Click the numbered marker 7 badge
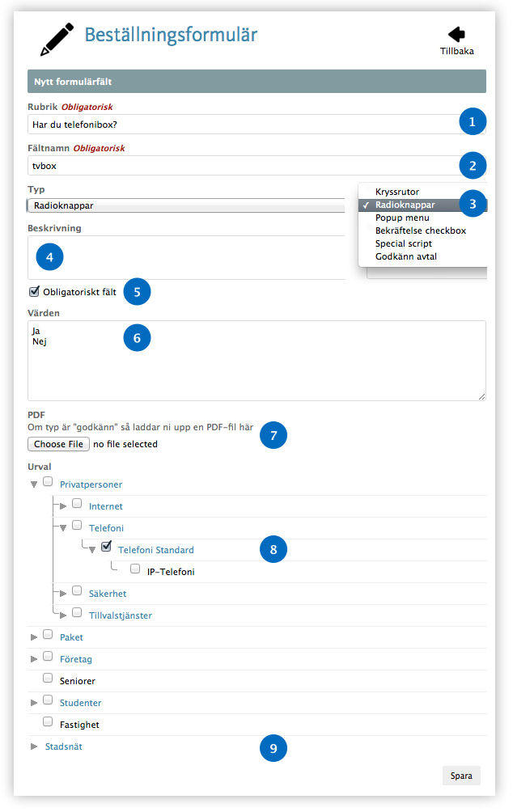 [273, 435]
